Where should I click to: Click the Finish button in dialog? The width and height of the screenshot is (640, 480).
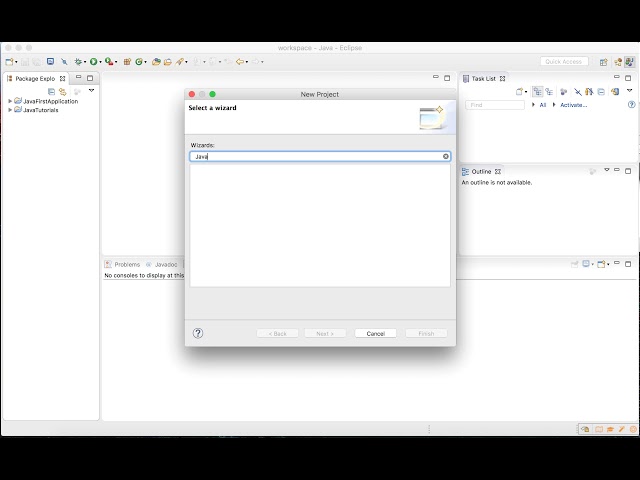(426, 333)
